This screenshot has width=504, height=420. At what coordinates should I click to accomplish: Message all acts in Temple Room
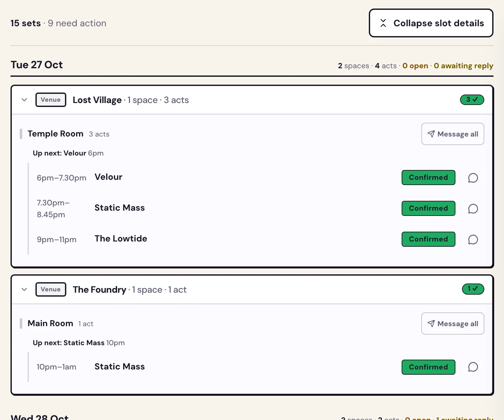click(452, 134)
